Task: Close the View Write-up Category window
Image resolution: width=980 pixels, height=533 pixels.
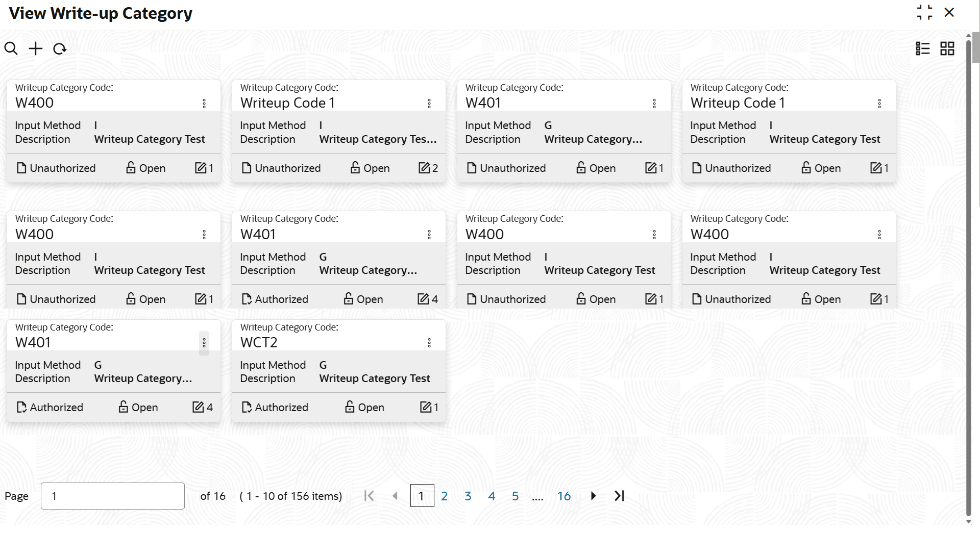Action: pos(949,12)
